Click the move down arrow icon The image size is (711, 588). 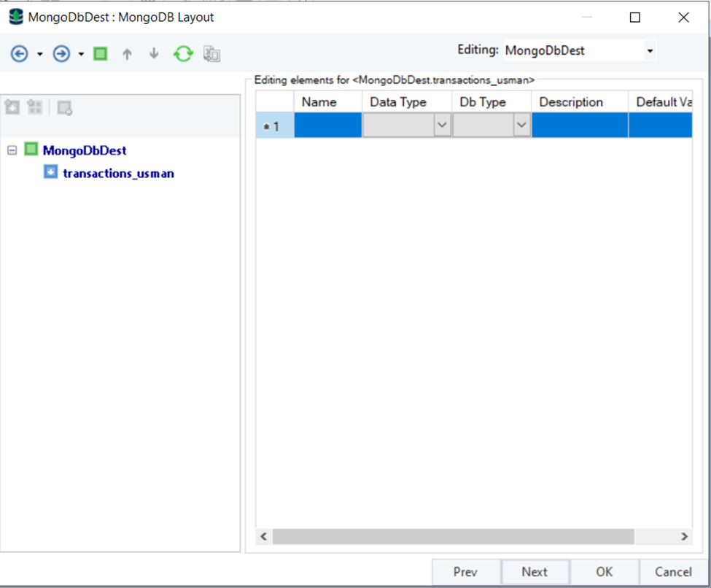(x=154, y=54)
